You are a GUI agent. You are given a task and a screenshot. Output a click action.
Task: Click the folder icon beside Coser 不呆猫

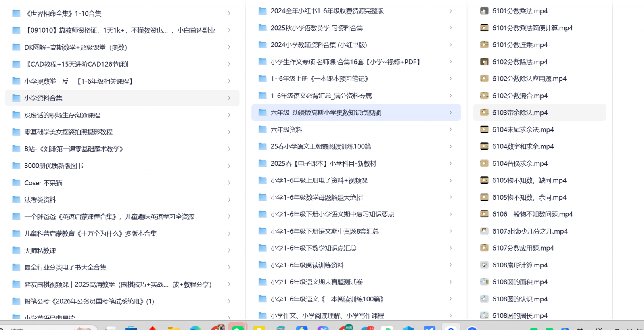click(x=16, y=183)
